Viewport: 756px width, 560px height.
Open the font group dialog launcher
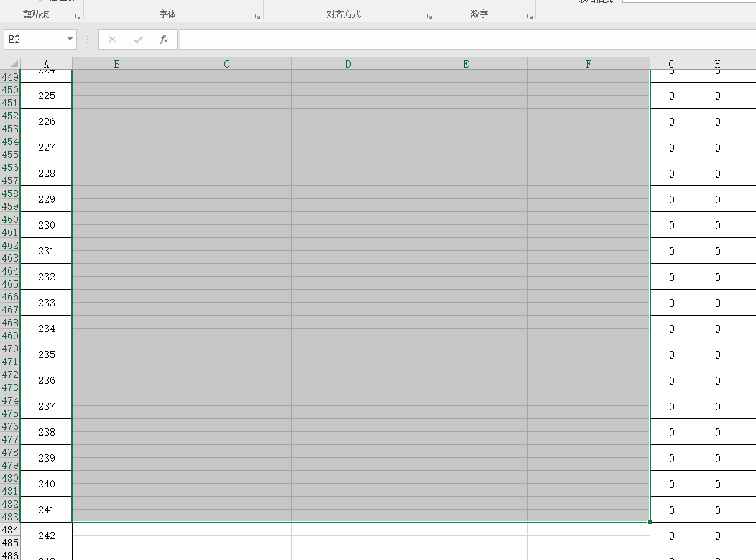click(x=257, y=17)
